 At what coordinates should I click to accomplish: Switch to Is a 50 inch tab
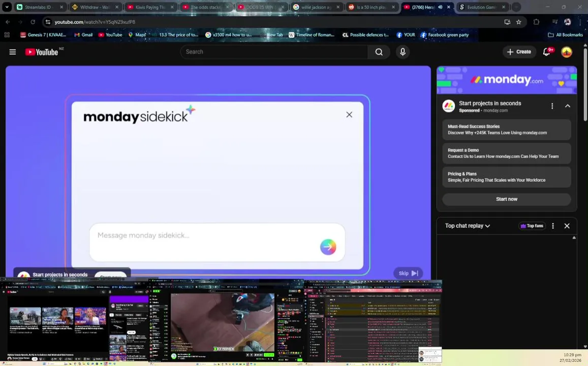point(372,7)
